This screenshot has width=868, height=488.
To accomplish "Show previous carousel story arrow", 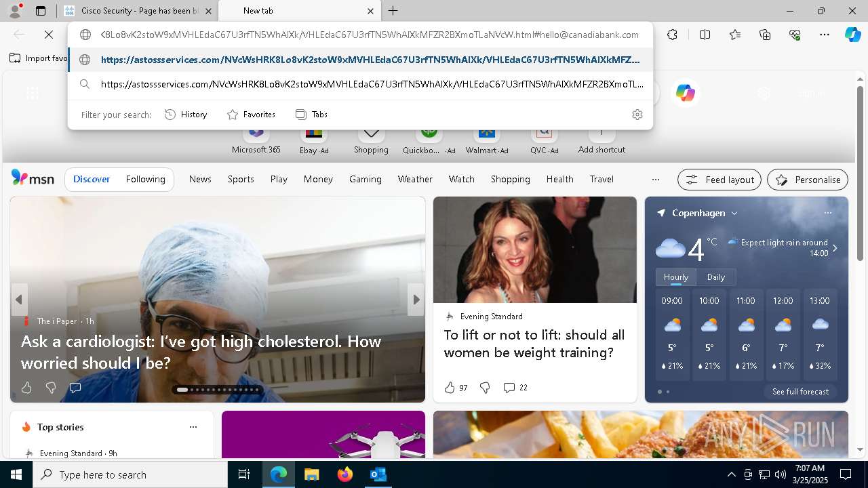I will (19, 300).
